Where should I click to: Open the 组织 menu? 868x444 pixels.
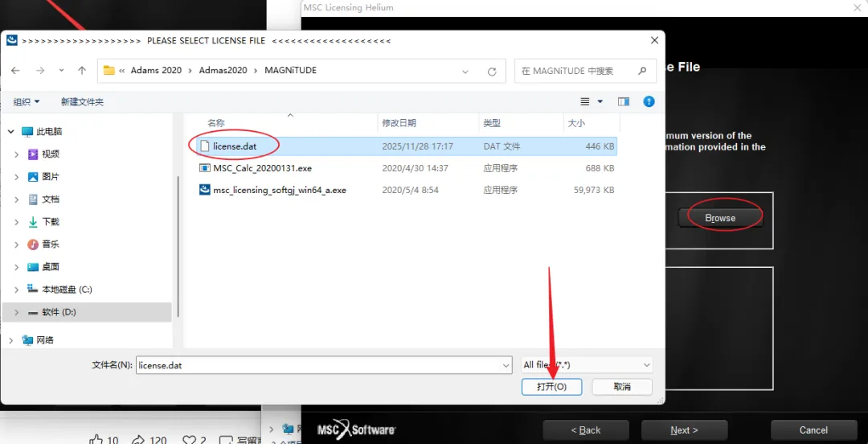point(27,102)
